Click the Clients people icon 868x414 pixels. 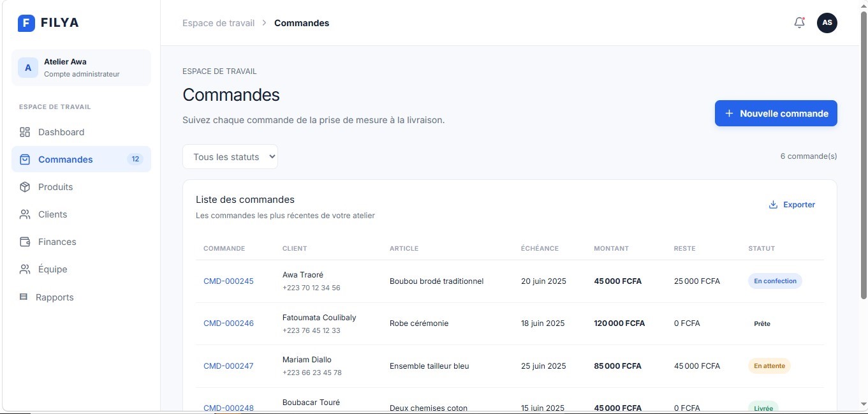pyautogui.click(x=25, y=214)
